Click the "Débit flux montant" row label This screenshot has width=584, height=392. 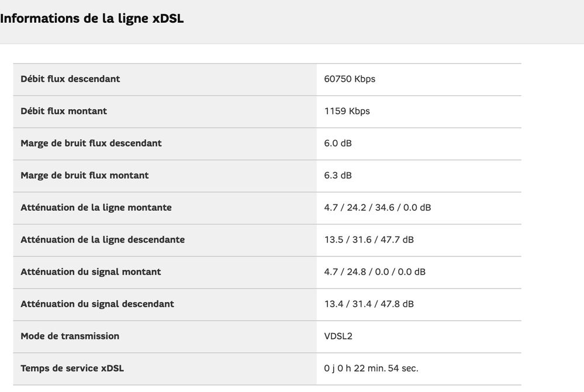(x=64, y=111)
